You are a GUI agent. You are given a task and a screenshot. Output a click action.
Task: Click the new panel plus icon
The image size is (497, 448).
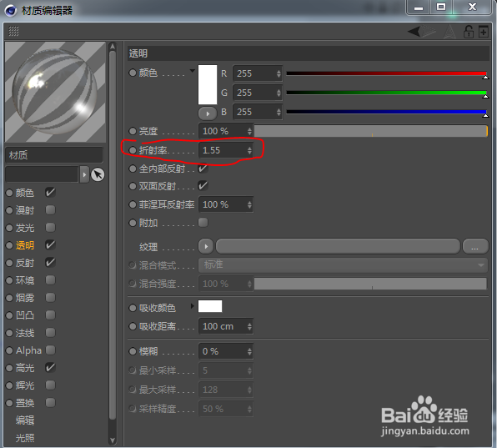(x=483, y=32)
